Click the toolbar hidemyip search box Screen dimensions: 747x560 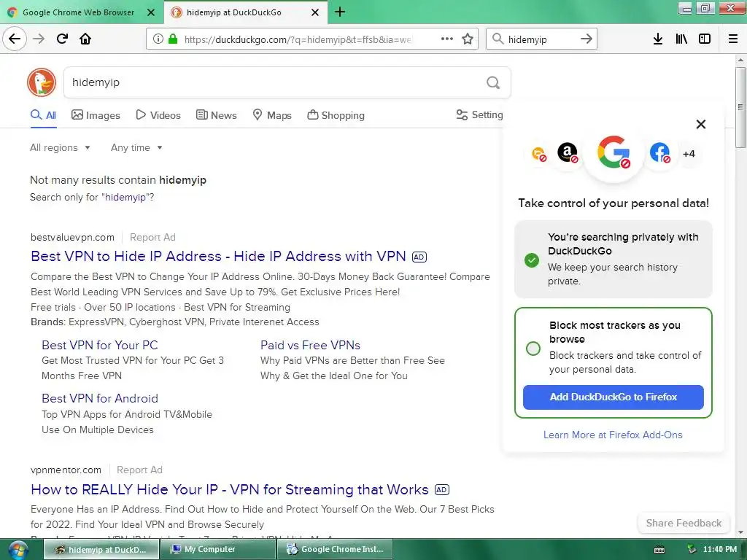541,39
